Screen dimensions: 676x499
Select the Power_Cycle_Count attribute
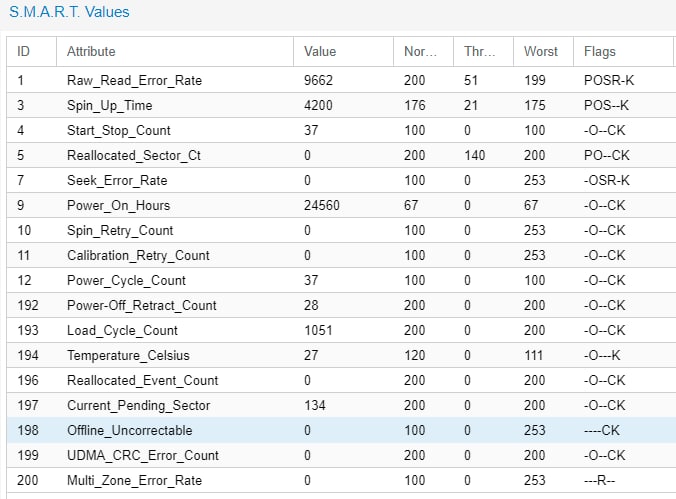pyautogui.click(x=126, y=280)
